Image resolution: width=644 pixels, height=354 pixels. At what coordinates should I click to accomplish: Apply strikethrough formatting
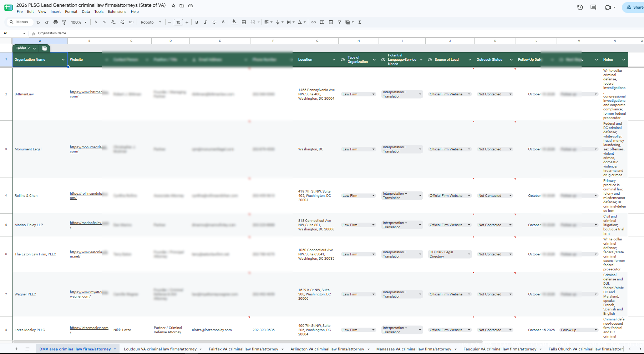pyautogui.click(x=214, y=22)
